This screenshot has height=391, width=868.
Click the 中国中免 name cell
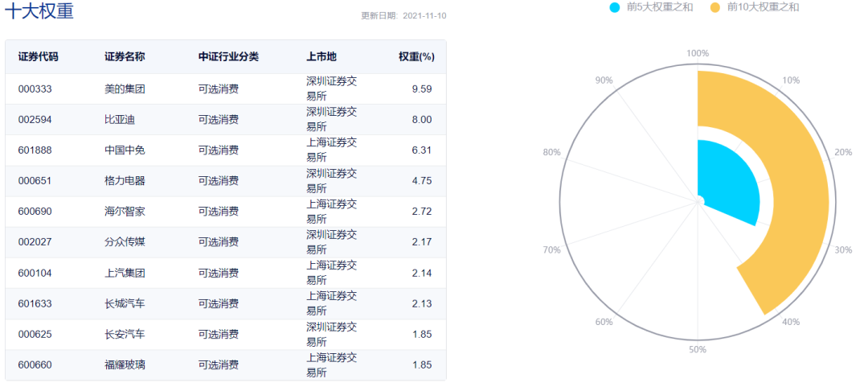pos(125,150)
